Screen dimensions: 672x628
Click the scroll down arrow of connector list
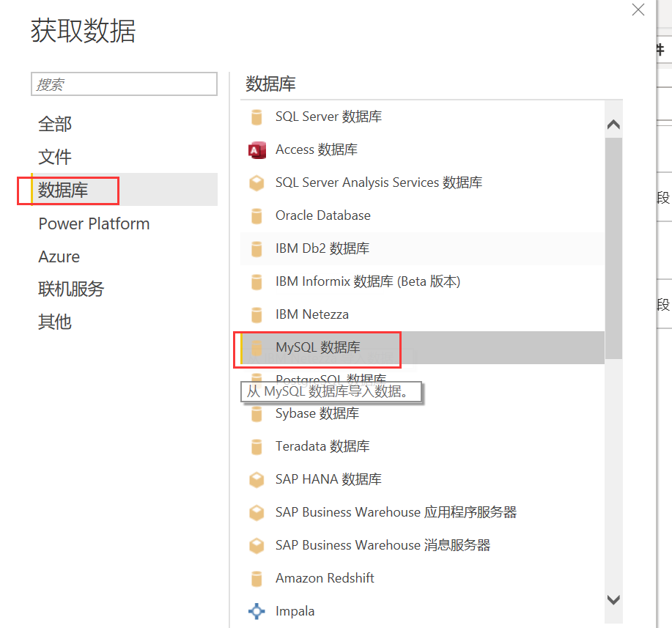[613, 599]
